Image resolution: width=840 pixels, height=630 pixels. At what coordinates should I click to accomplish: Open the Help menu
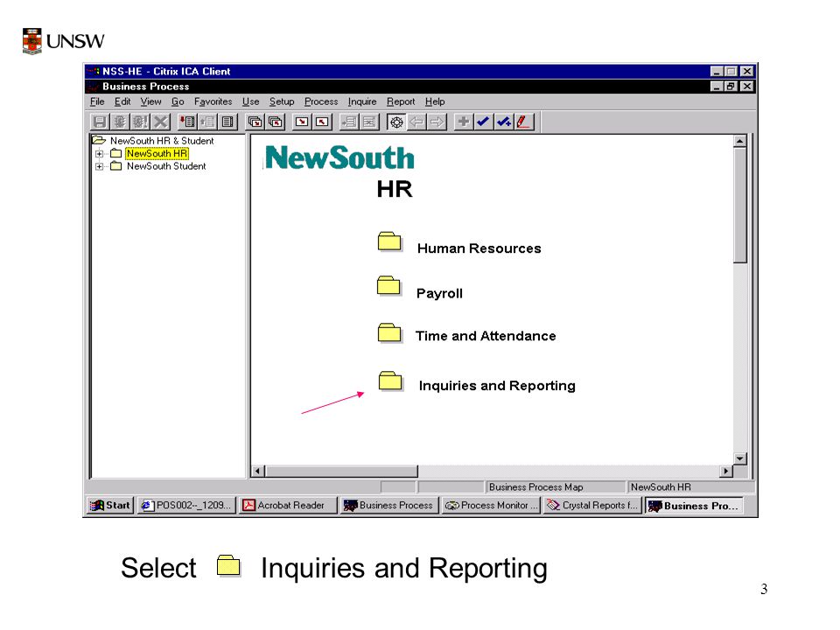click(435, 101)
